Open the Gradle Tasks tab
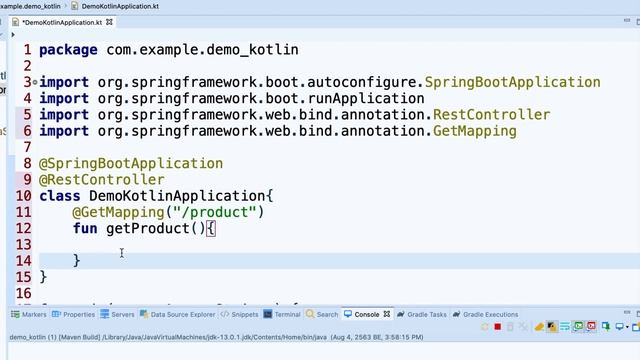 pos(422,314)
